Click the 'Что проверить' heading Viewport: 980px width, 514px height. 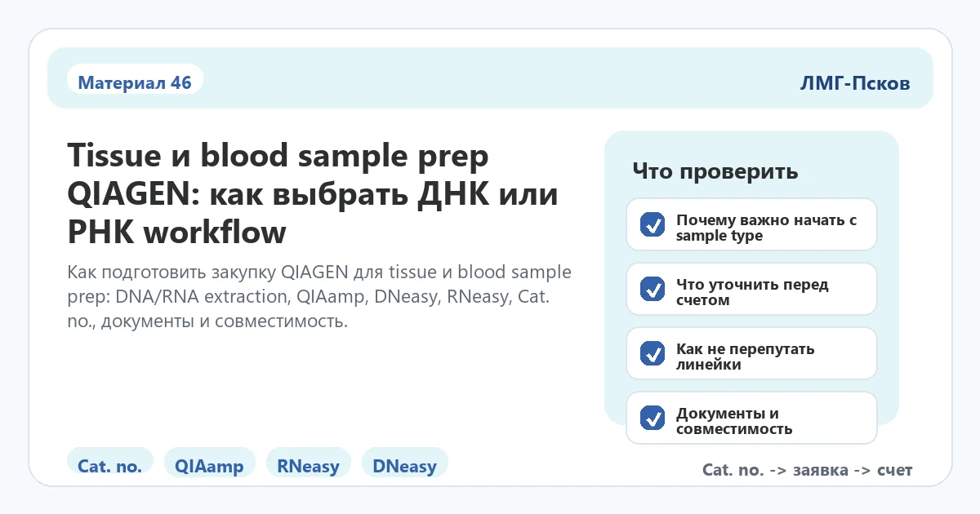[x=715, y=172]
